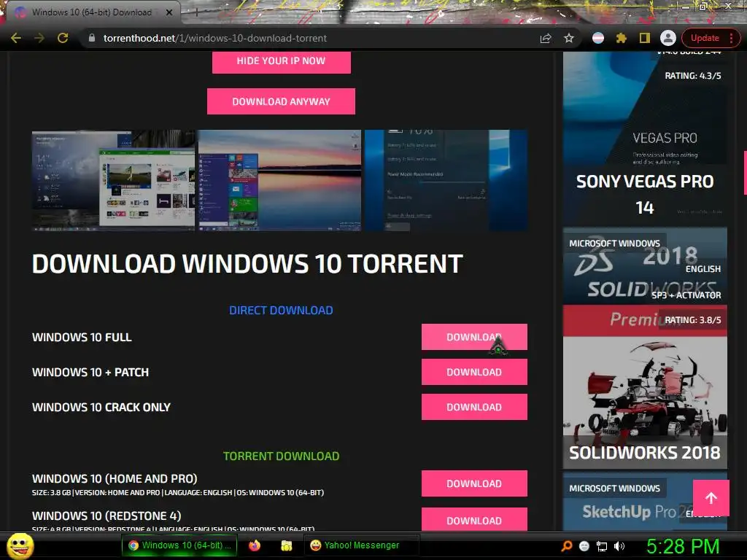Viewport: 747px width, 560px height.
Task: Click the DIRECT DOWNLOAD heading
Action: 281,311
